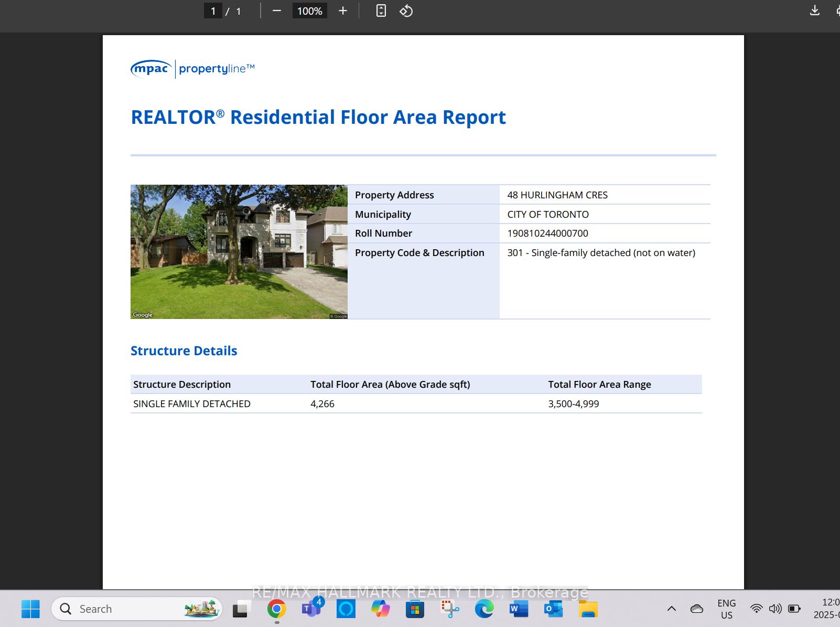The width and height of the screenshot is (840, 627).
Task: Click the Total Floor Area Range column header
Action: tap(599, 385)
